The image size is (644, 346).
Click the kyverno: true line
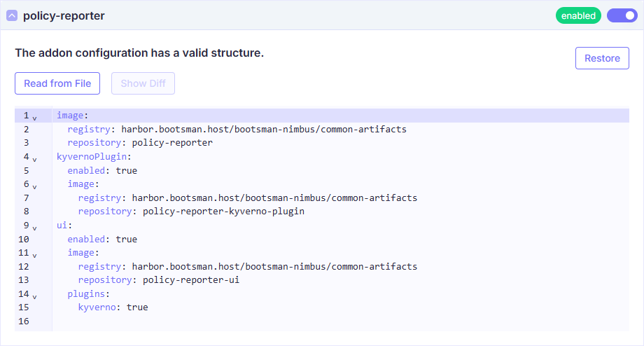point(113,307)
